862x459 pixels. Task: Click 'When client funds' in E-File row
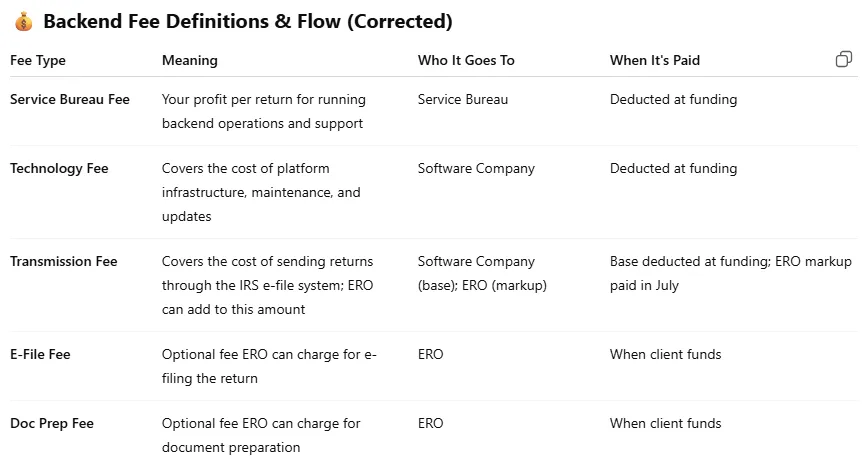665,355
